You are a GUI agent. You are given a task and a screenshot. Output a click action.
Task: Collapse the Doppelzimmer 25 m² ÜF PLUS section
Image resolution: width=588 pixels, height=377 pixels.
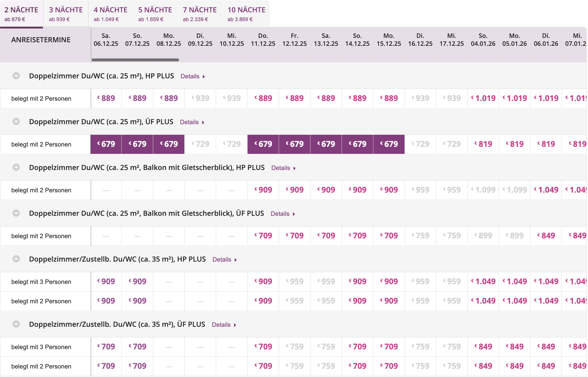(16, 122)
